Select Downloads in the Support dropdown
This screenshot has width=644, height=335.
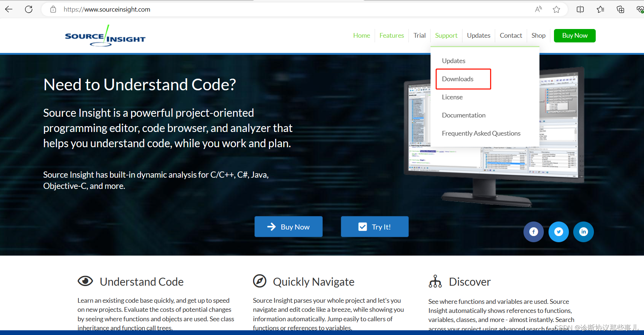(457, 79)
